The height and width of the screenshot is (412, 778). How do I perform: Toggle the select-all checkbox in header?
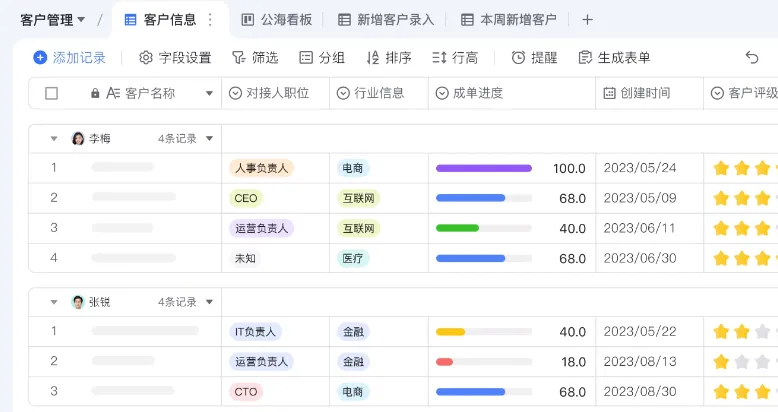[52, 93]
